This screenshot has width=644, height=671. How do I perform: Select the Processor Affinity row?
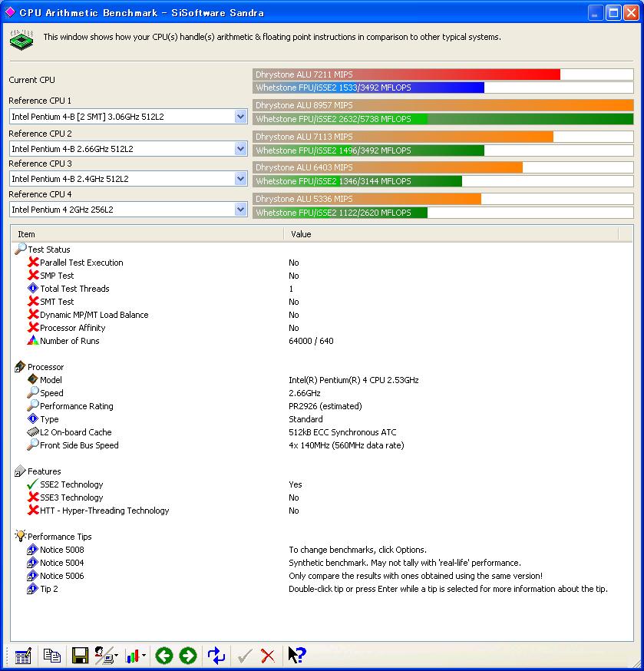click(322, 328)
